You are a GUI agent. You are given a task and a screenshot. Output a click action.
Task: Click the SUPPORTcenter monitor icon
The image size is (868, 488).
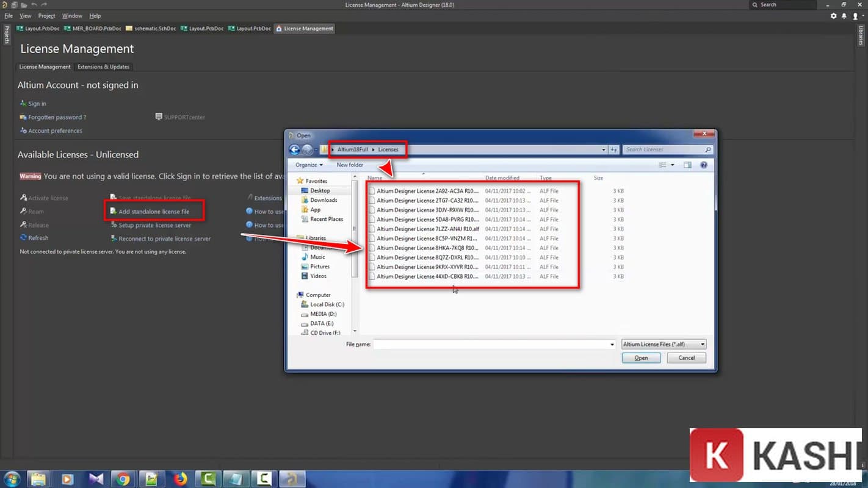tap(159, 117)
